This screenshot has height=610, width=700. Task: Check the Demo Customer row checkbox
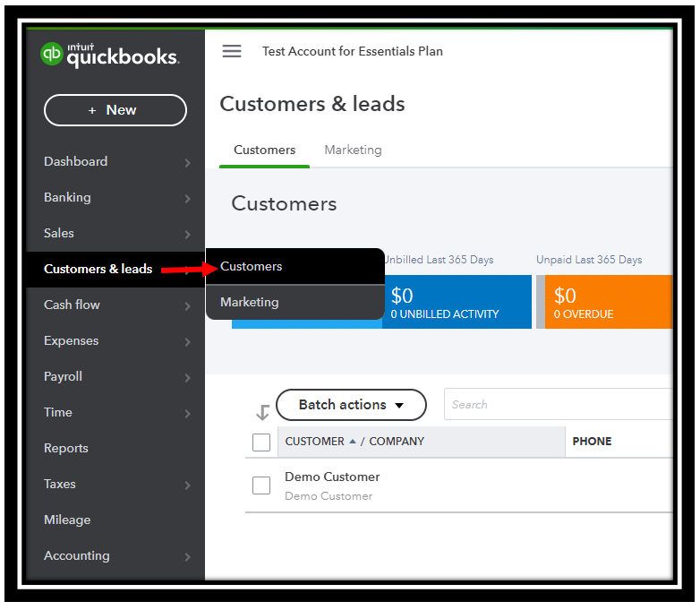(x=261, y=485)
